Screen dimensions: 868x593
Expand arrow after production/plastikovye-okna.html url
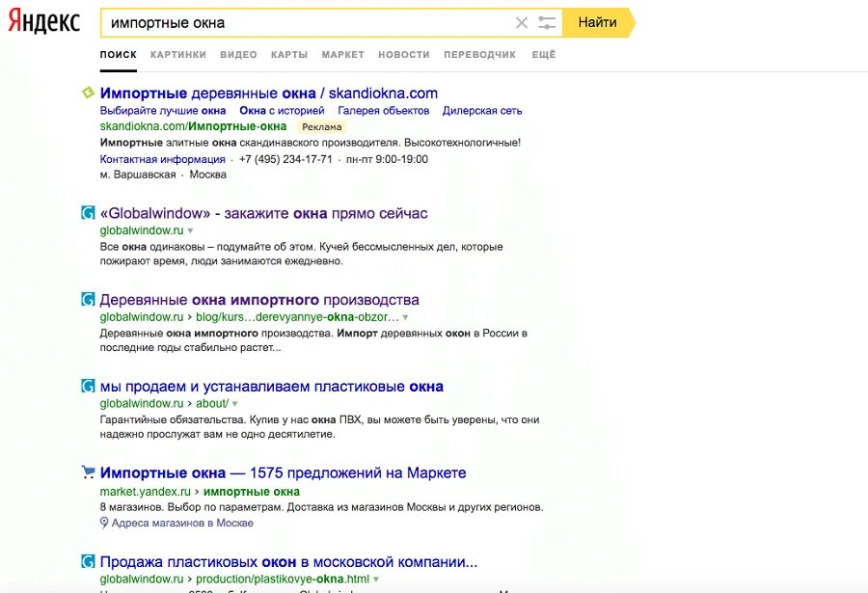click(x=376, y=580)
